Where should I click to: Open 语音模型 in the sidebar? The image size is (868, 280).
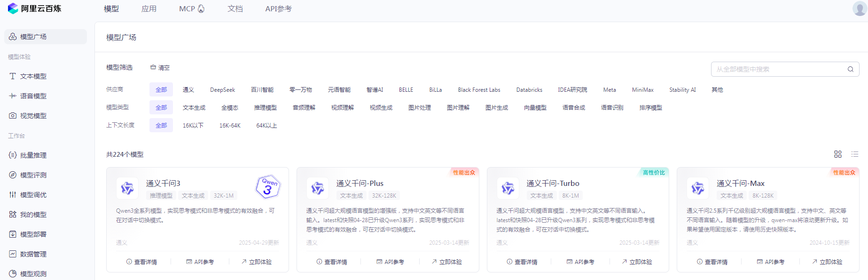pos(33,96)
